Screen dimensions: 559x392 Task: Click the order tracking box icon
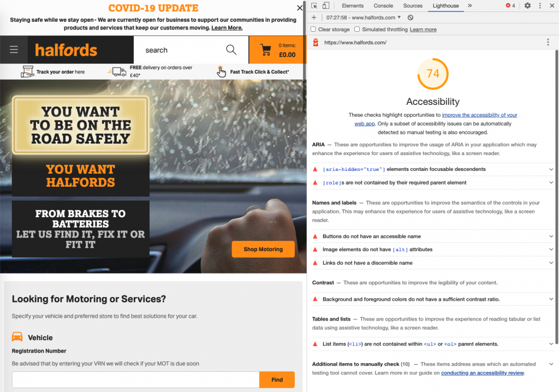[27, 72]
